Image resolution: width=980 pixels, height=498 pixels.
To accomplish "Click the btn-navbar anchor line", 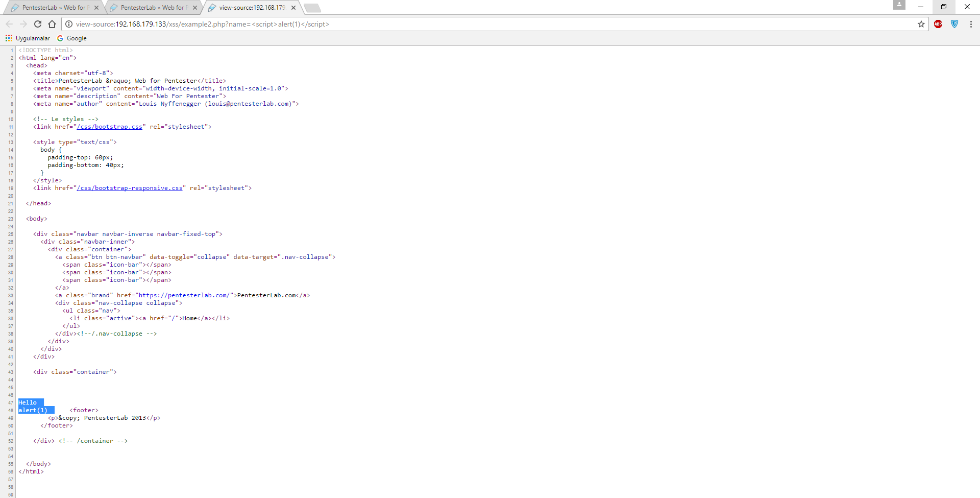I will point(195,257).
